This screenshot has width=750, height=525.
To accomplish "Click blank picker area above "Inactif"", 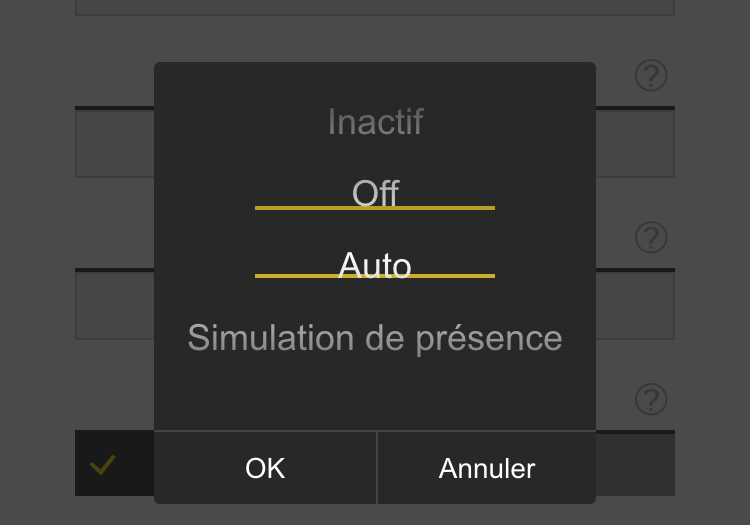I will tap(375, 80).
